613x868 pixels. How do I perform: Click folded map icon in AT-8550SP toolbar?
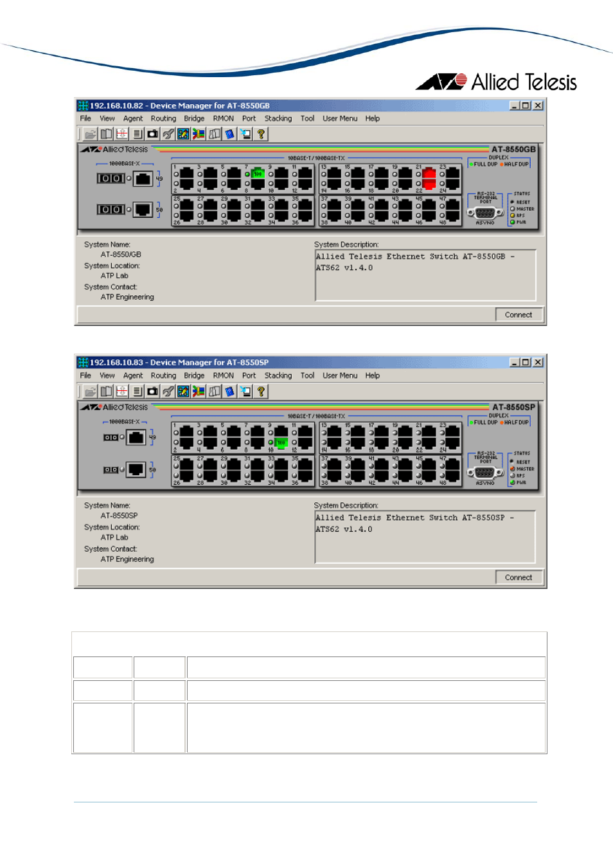point(214,391)
